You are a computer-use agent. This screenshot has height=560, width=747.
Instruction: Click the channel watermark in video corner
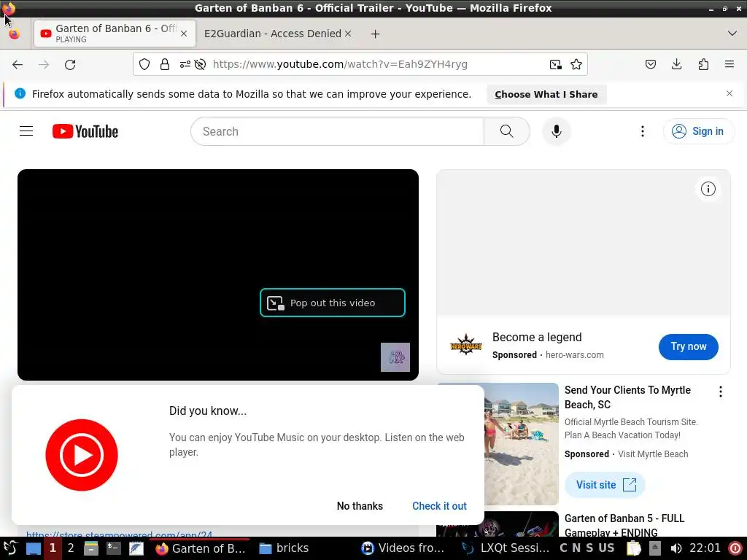[x=395, y=357]
